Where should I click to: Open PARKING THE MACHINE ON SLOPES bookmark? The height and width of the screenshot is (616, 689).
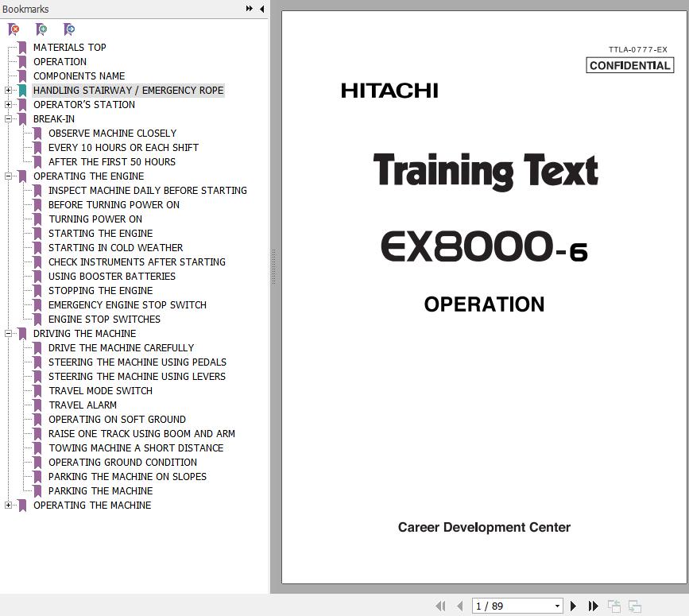[127, 477]
